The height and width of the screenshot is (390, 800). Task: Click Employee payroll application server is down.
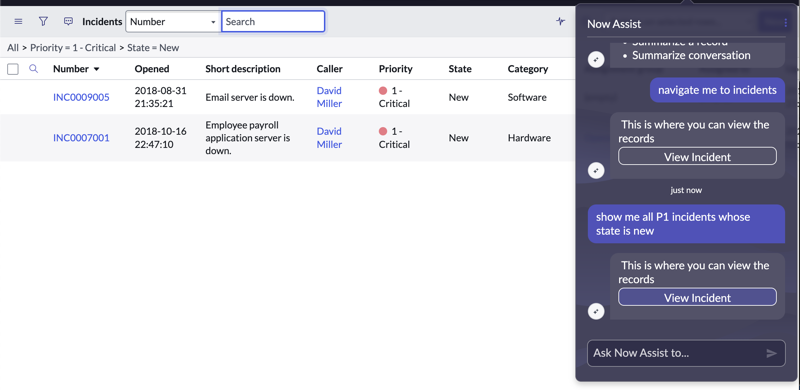248,138
